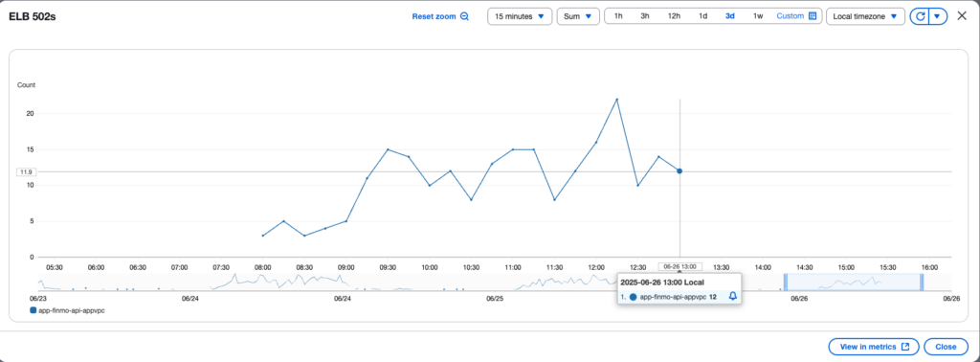
Task: Click the 12:00 x-axis tick label
Action: [x=596, y=267]
